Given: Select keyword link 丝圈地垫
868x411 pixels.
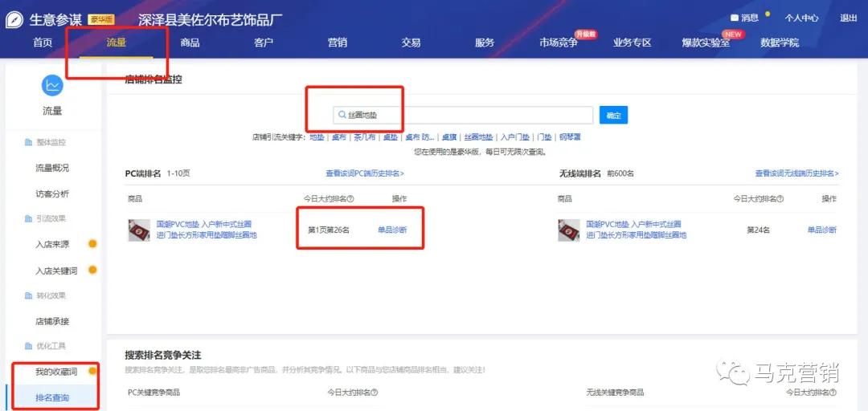Looking at the screenshot, I should pyautogui.click(x=478, y=136).
